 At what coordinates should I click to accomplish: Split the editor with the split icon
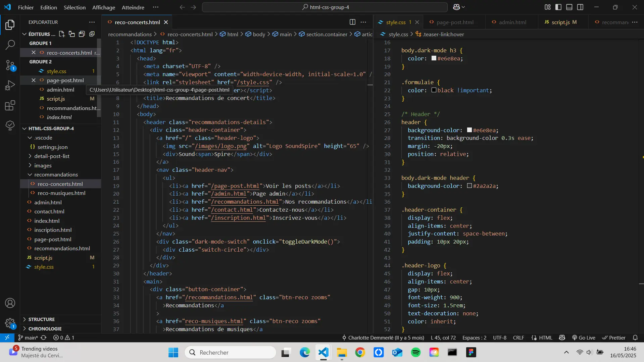coord(352,22)
